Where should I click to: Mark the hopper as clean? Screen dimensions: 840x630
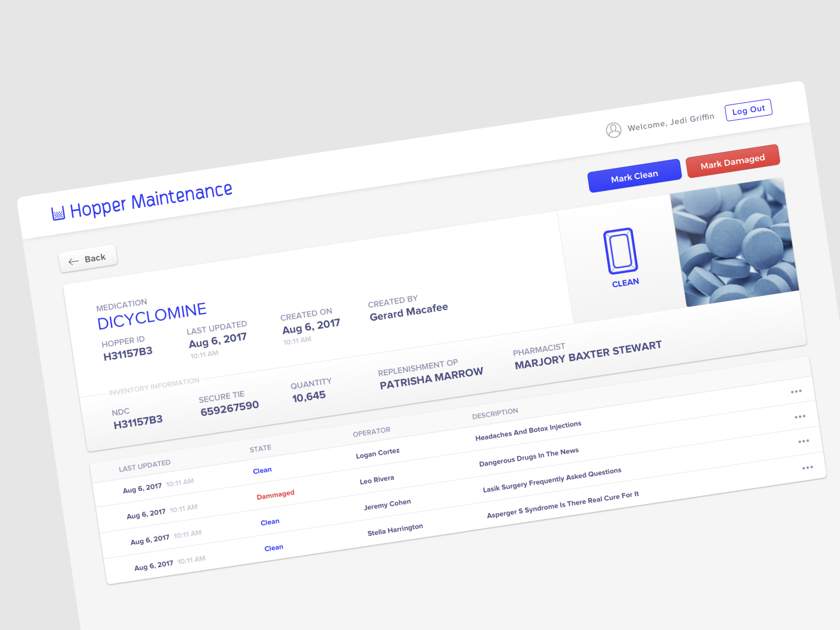point(634,175)
